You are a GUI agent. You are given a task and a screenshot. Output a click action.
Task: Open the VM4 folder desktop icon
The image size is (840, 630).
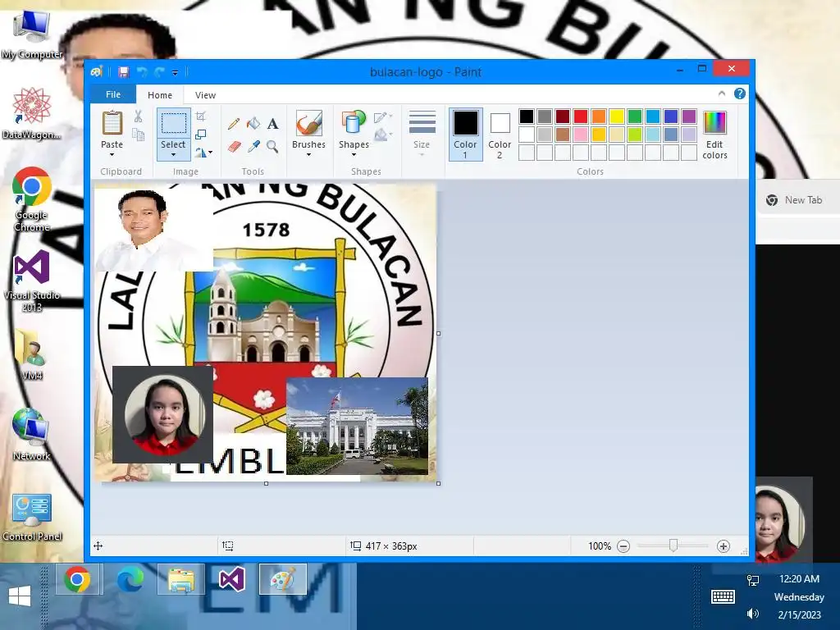32,354
